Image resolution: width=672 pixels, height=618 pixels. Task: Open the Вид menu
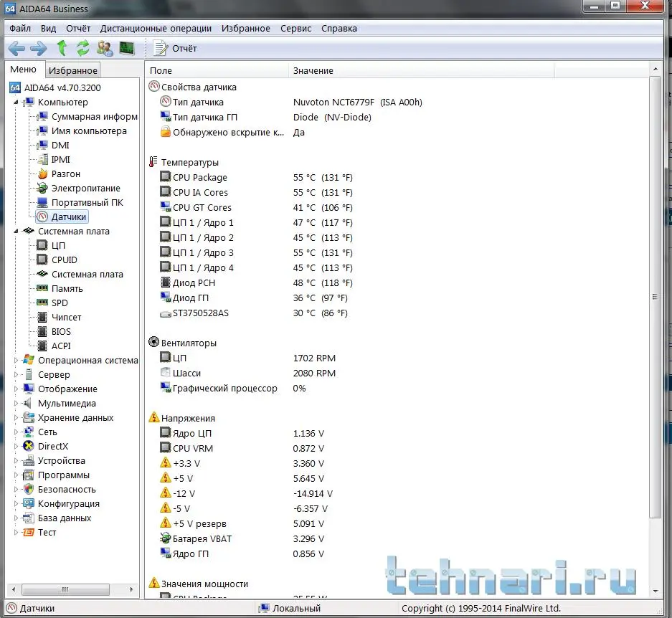(x=49, y=28)
